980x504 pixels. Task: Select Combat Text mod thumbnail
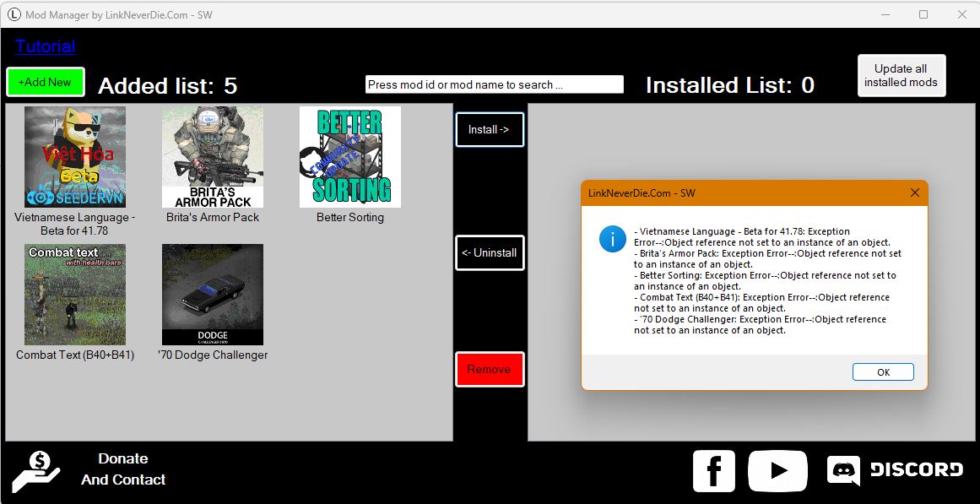(x=75, y=295)
